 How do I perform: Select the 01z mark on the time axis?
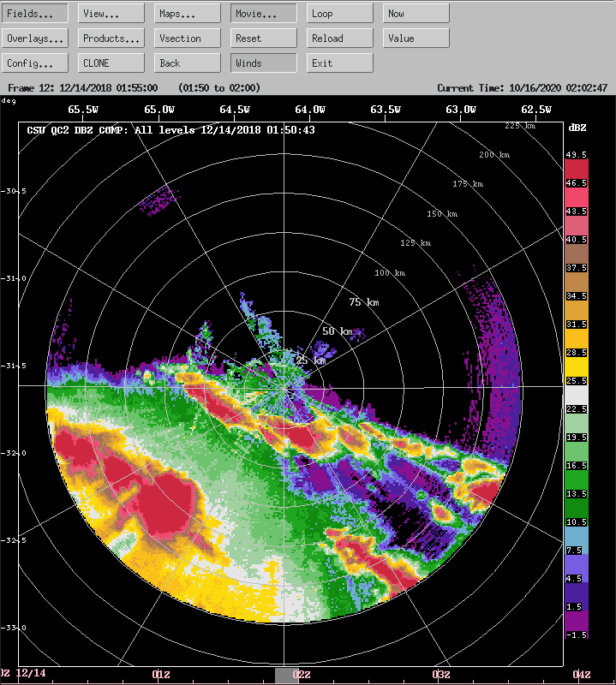click(x=161, y=675)
